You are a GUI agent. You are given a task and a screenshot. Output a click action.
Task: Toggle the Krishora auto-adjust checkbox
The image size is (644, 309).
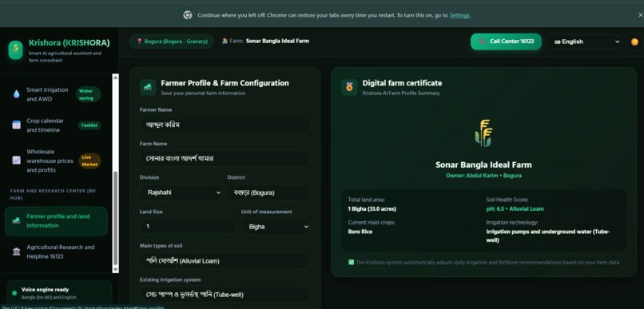coord(351,262)
